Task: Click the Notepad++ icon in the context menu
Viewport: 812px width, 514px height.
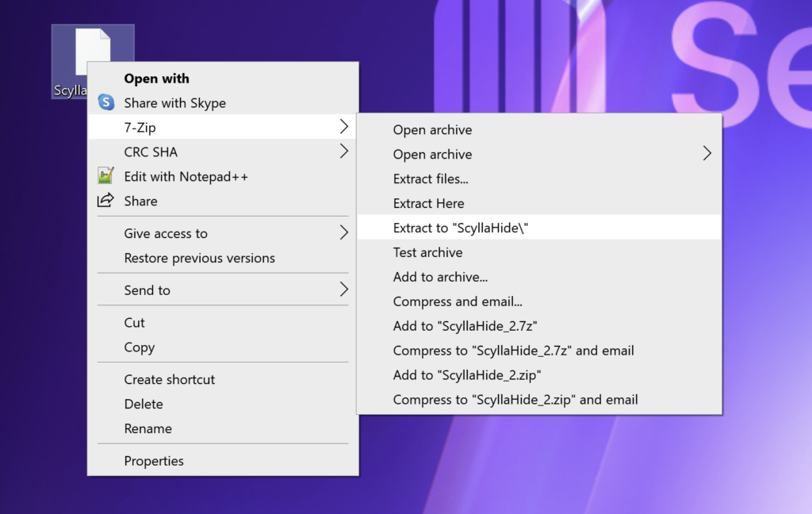Action: pyautogui.click(x=105, y=176)
